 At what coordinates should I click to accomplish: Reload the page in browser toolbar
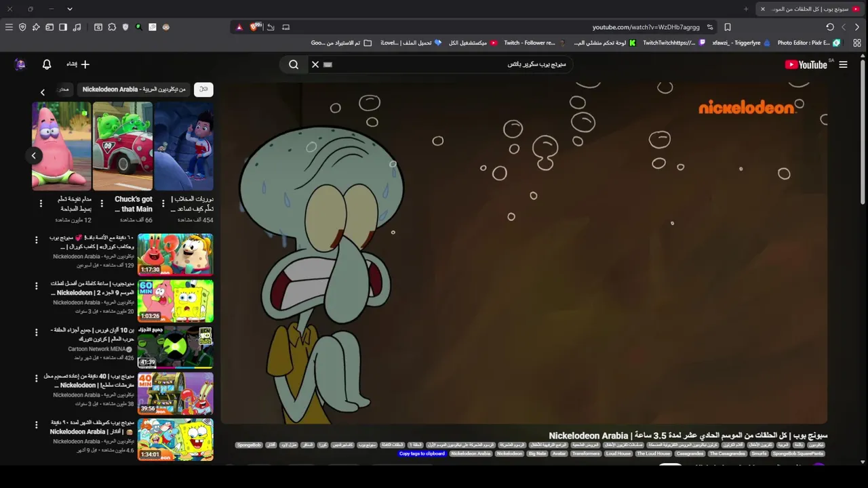[x=830, y=27]
